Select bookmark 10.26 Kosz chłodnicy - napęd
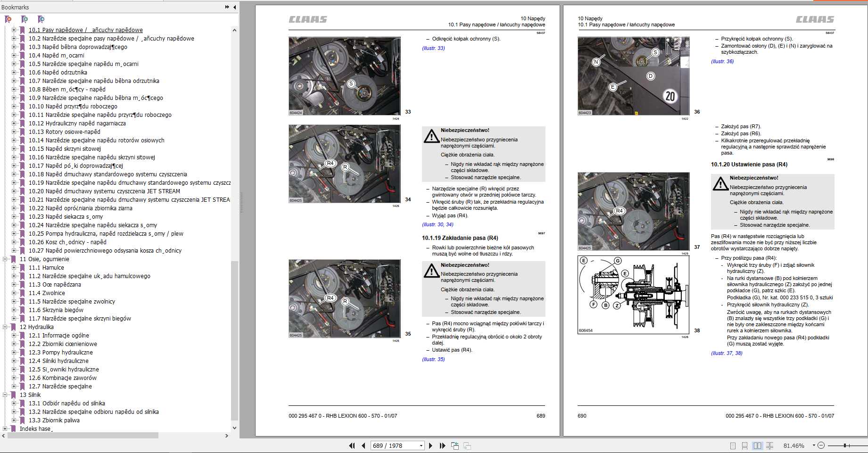868x453 pixels. (67, 242)
